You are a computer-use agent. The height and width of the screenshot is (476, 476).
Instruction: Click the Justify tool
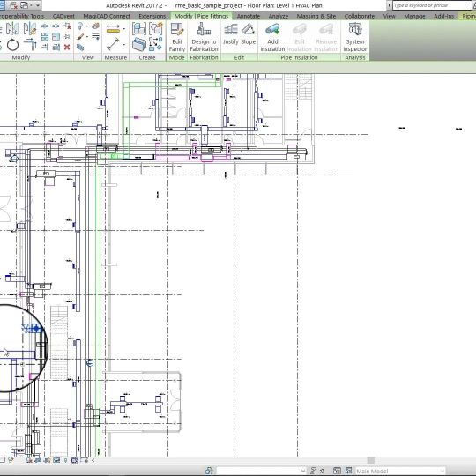[x=231, y=34]
